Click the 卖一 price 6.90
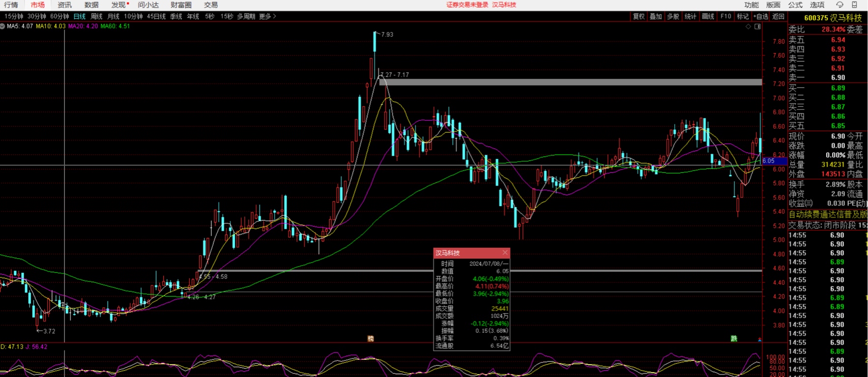Screen dimensions: 868x377 pyautogui.click(x=838, y=78)
